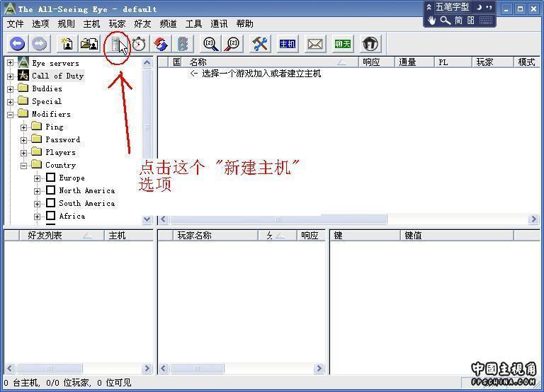Open the 主机 menu
Image resolution: width=544 pixels, height=392 pixels.
tap(91, 24)
